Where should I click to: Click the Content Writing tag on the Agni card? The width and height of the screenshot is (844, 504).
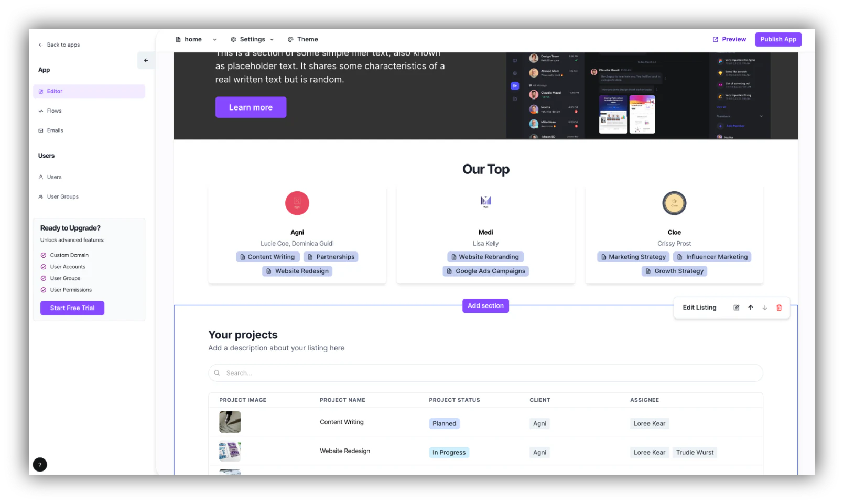click(x=268, y=257)
